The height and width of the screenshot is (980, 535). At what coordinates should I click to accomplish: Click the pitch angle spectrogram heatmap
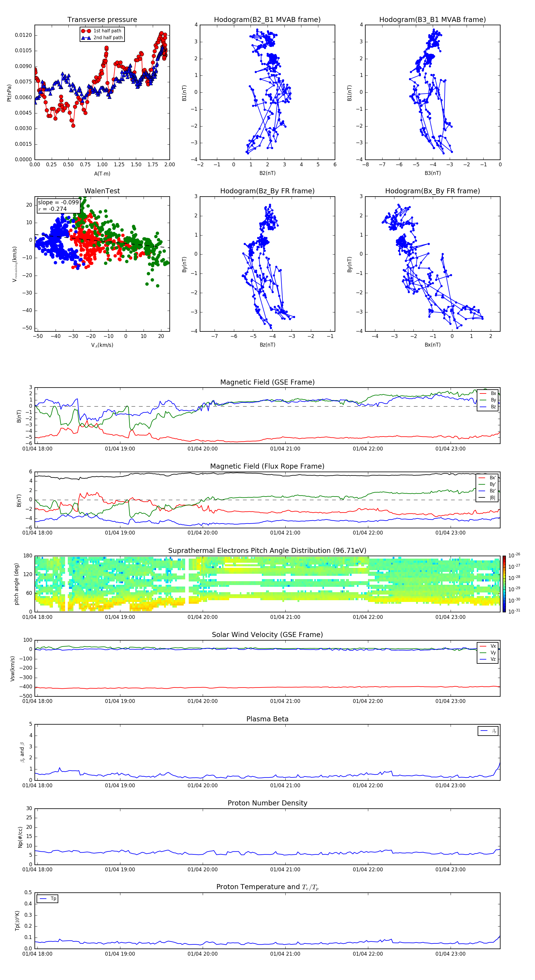(267, 584)
